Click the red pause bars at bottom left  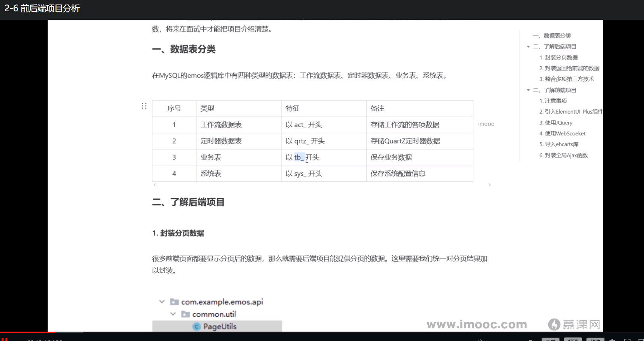point(5,340)
